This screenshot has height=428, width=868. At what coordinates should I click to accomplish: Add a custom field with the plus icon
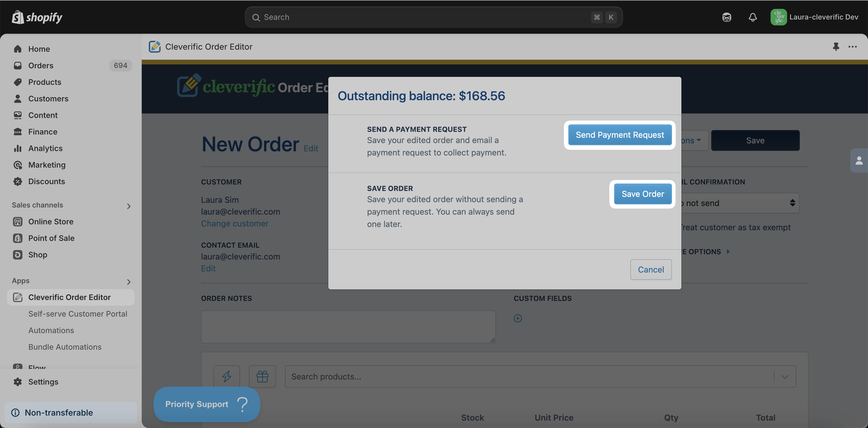tap(518, 318)
